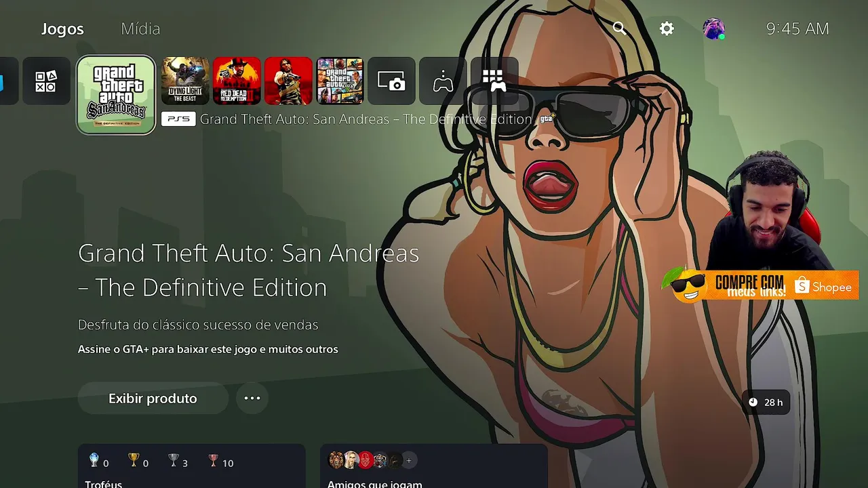Click the PS5 platform badge

(178, 119)
